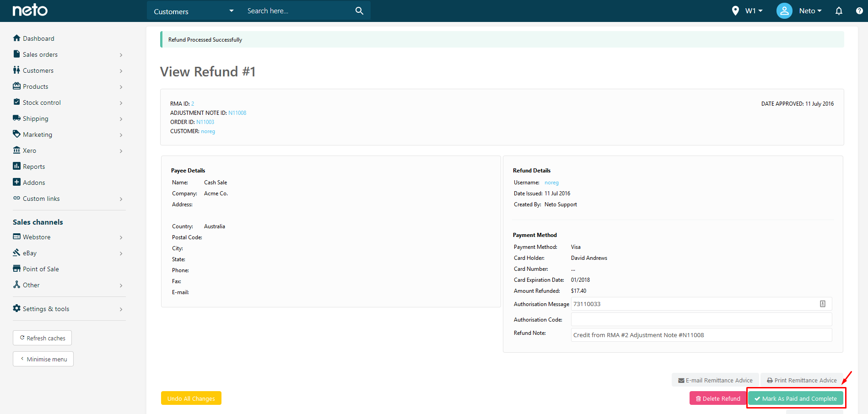
Task: Click Undo All Changes button
Action: (191, 398)
